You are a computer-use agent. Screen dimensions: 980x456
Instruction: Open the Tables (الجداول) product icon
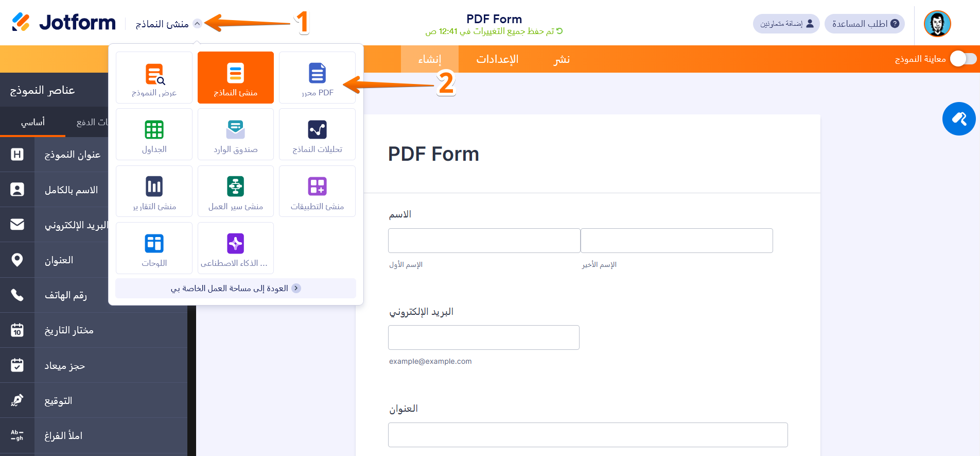(x=154, y=134)
